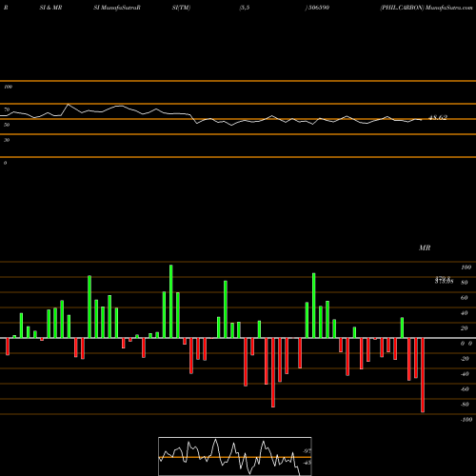Open the mini overview chart at the bottom
Image resolution: width=476 pixels, height=476 pixels.
tap(235, 456)
